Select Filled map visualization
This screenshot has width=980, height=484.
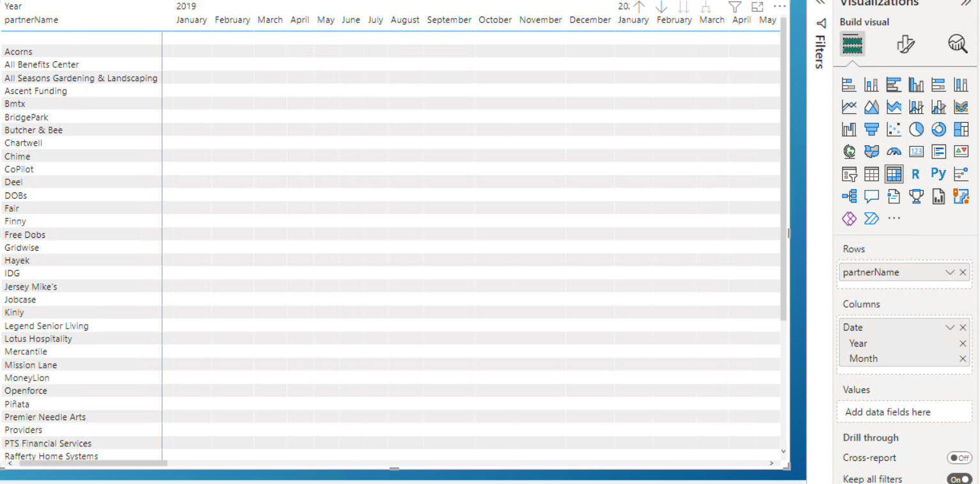(871, 152)
